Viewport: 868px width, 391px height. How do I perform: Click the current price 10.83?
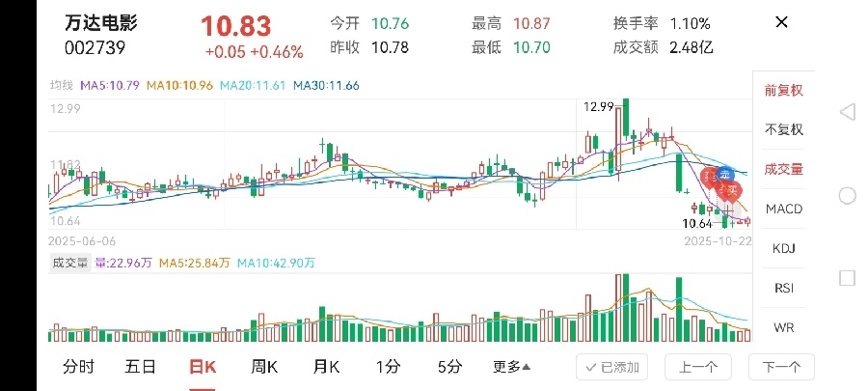coord(236,27)
